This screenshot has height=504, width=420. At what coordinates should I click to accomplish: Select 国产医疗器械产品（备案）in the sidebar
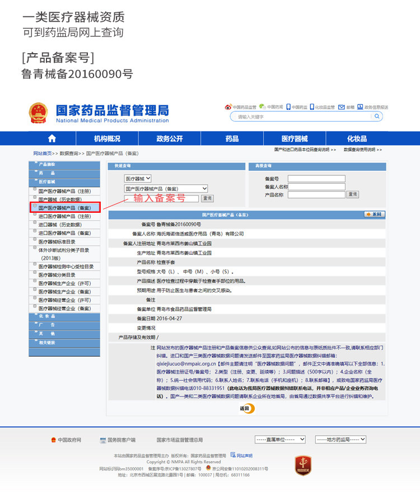pos(64,208)
